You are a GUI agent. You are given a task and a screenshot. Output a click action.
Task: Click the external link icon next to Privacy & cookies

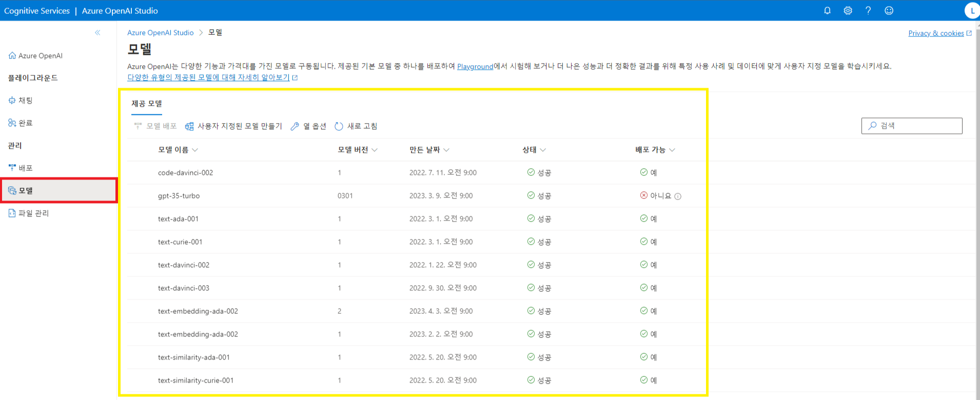pyautogui.click(x=969, y=33)
